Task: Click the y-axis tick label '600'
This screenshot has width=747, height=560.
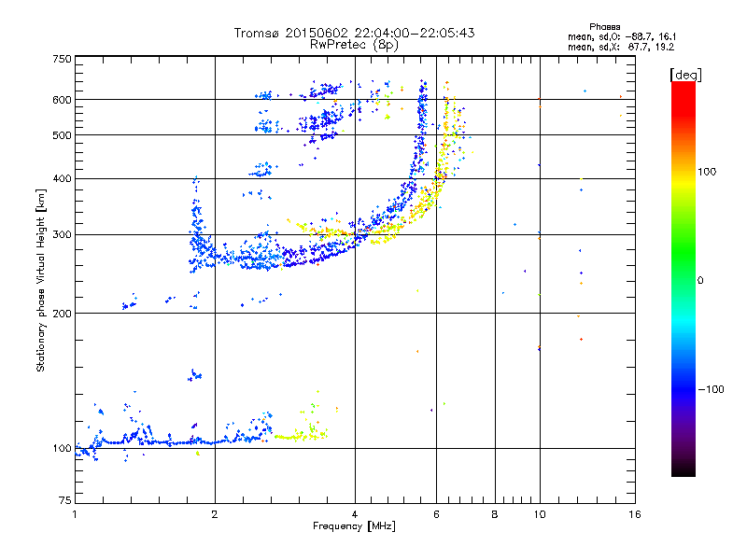Action: (62, 100)
